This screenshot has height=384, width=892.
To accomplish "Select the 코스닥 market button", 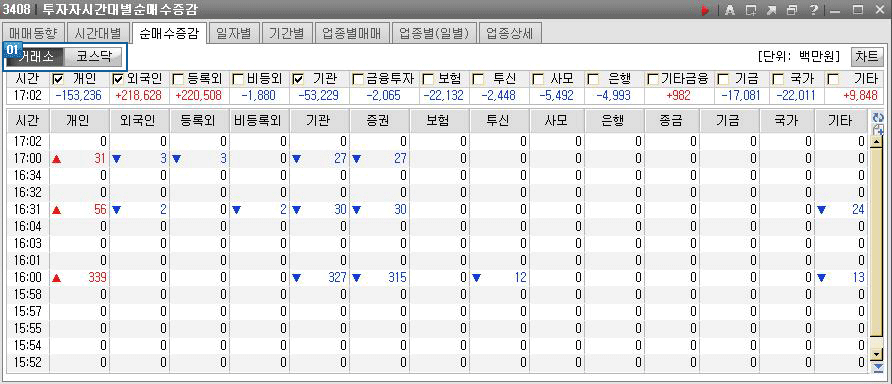I will click(92, 57).
